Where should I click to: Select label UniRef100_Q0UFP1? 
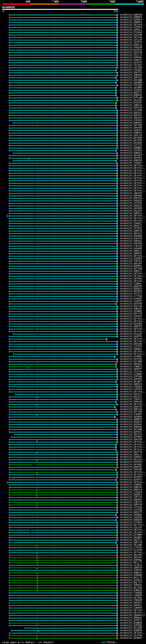131,337
